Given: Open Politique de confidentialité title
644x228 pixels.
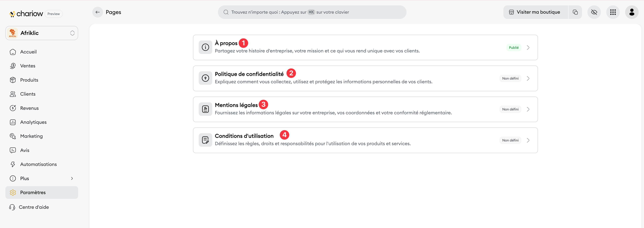Looking at the screenshot, I should (249, 74).
